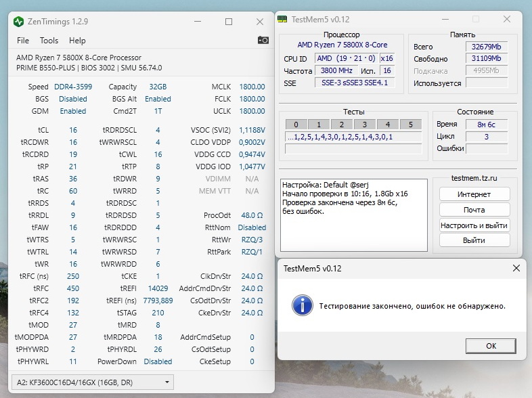The image size is (532, 398).
Task: Click the VDDG CCD value 0,9474V
Action: pos(252,155)
